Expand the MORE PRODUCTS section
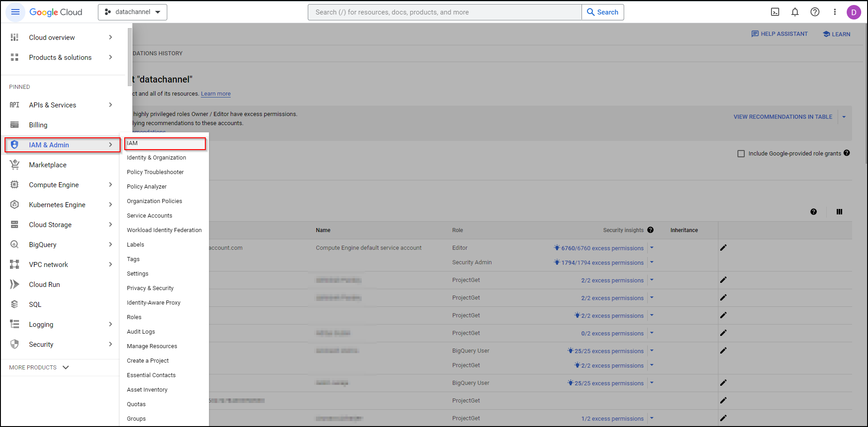868x427 pixels. pos(39,367)
